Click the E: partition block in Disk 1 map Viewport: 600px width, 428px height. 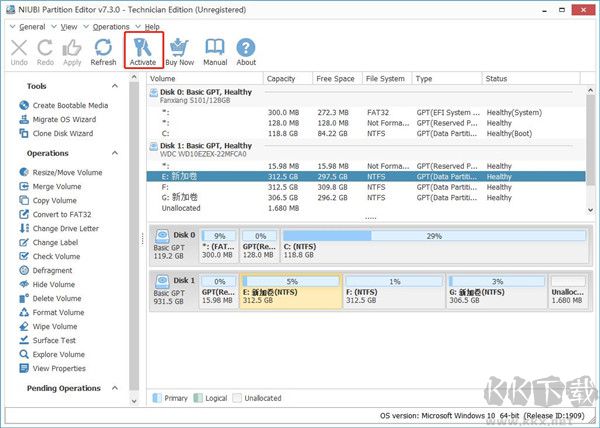click(x=291, y=291)
